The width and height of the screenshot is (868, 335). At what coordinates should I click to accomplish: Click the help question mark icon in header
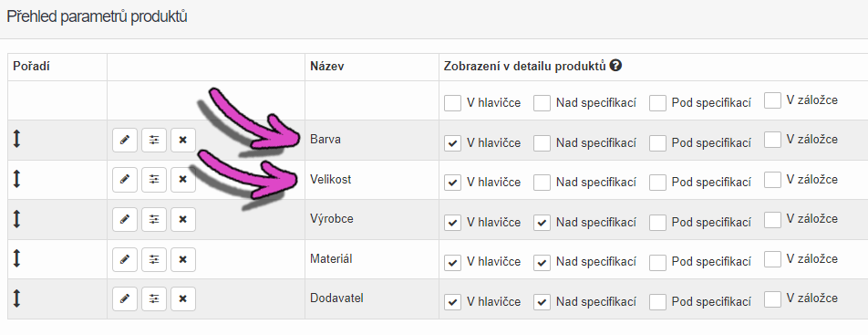[x=615, y=66]
